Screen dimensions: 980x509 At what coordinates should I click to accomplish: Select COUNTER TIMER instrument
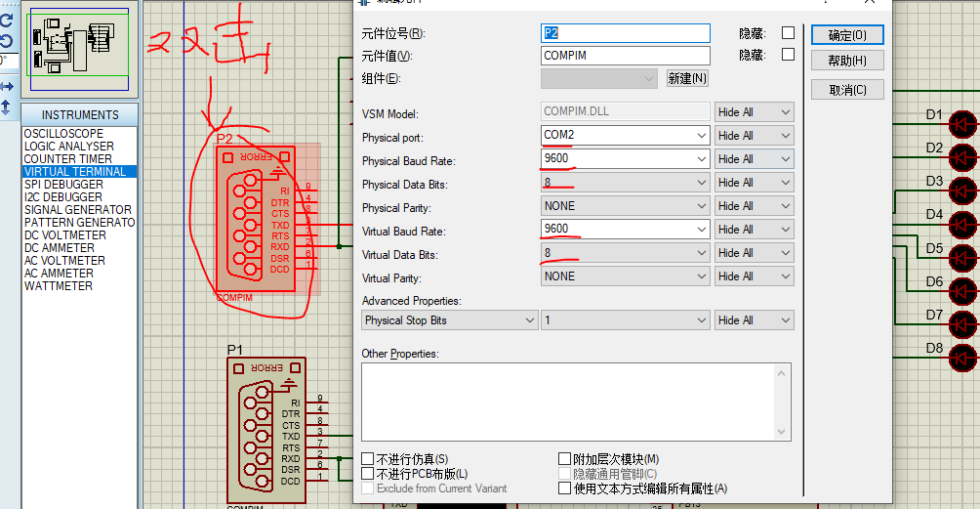[x=79, y=159]
